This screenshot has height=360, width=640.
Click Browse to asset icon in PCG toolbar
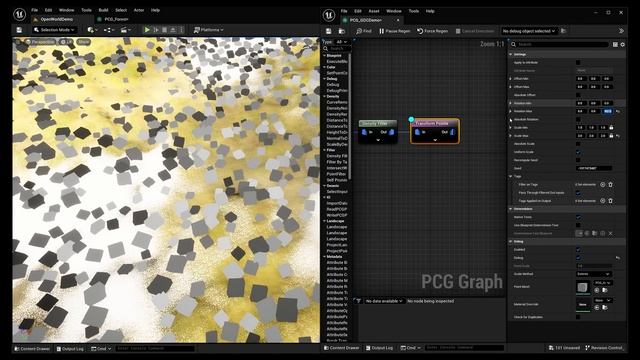click(x=342, y=31)
